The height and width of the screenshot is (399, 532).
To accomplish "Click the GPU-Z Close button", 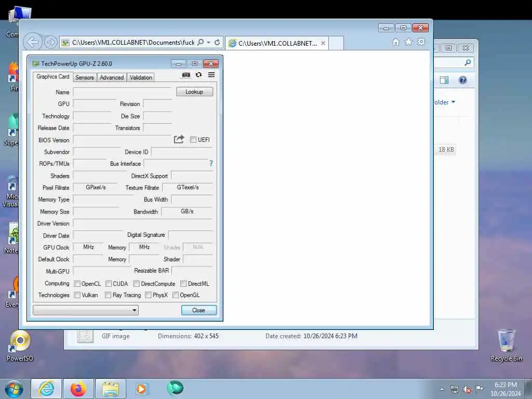I will tap(199, 310).
